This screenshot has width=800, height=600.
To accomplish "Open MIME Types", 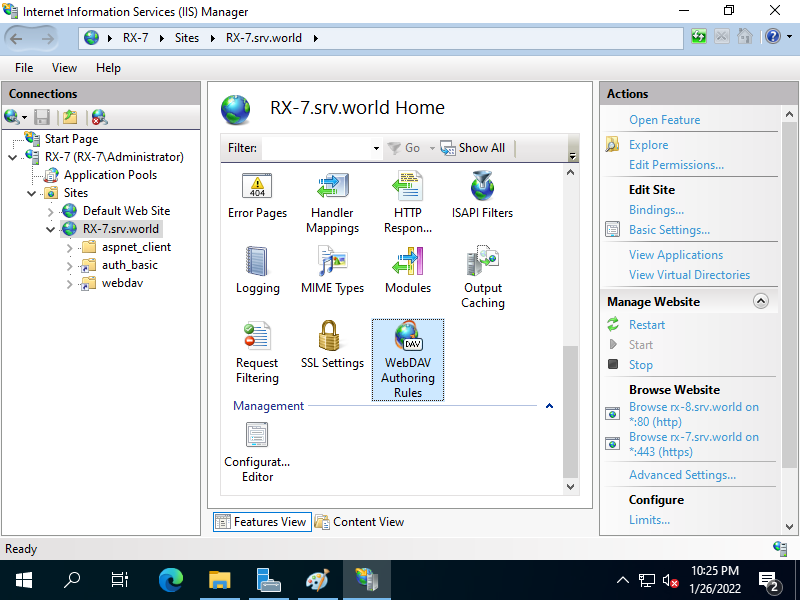I will pos(332,270).
